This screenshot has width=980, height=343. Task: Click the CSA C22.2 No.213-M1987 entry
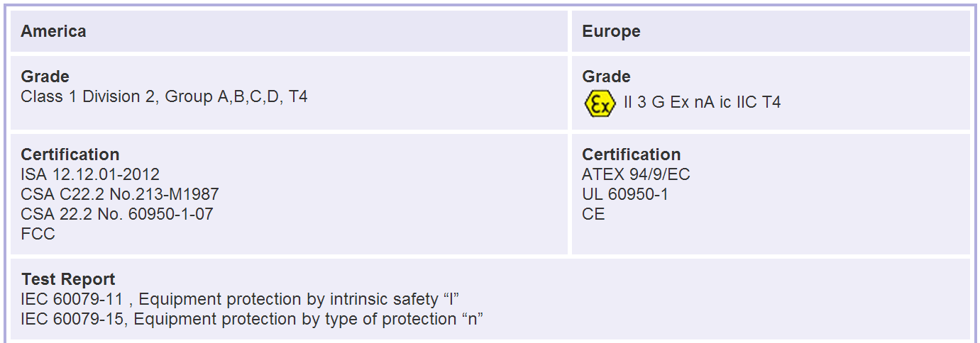click(119, 194)
